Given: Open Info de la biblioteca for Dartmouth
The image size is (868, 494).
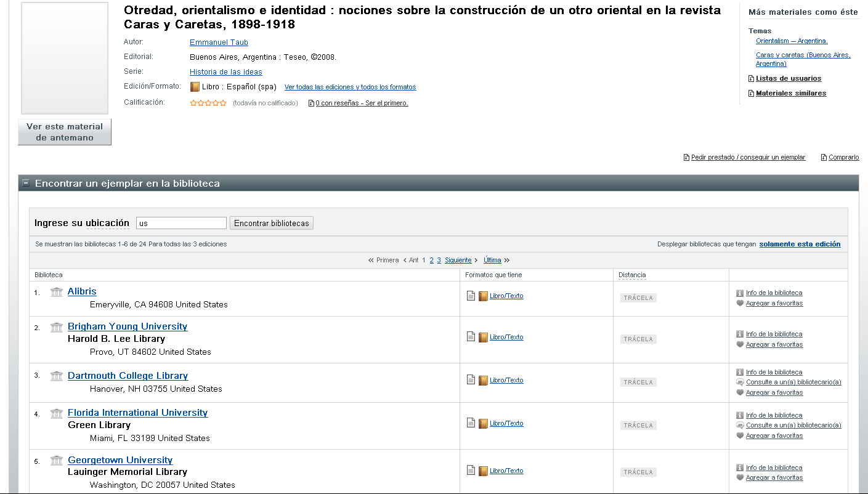Looking at the screenshot, I should (x=774, y=373).
